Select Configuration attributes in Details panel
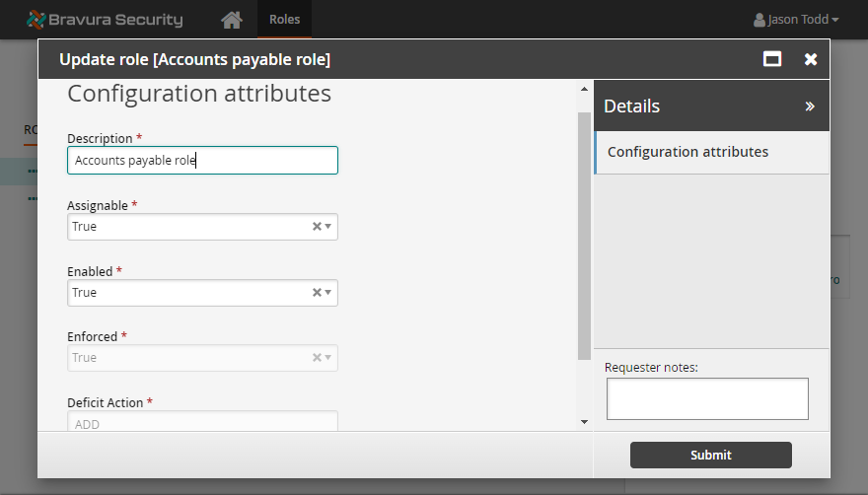The height and width of the screenshot is (495, 868). point(687,152)
